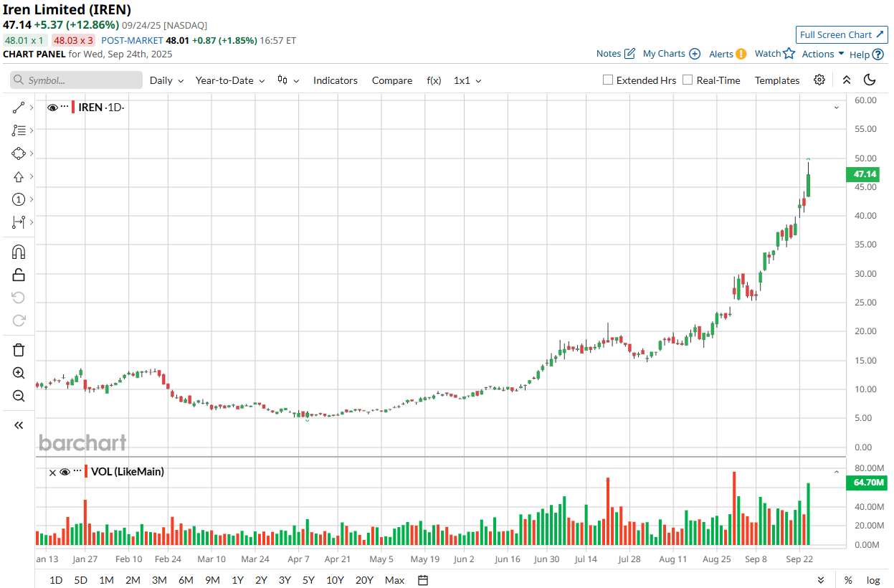Viewport: 894px width, 588px height.
Task: Select the numbered label annotation tool
Action: [x=19, y=199]
